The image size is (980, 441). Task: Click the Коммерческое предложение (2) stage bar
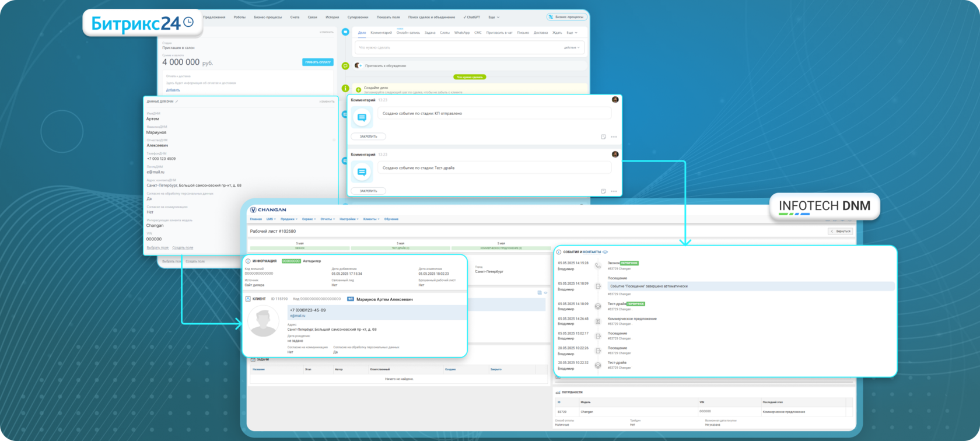pyautogui.click(x=501, y=248)
